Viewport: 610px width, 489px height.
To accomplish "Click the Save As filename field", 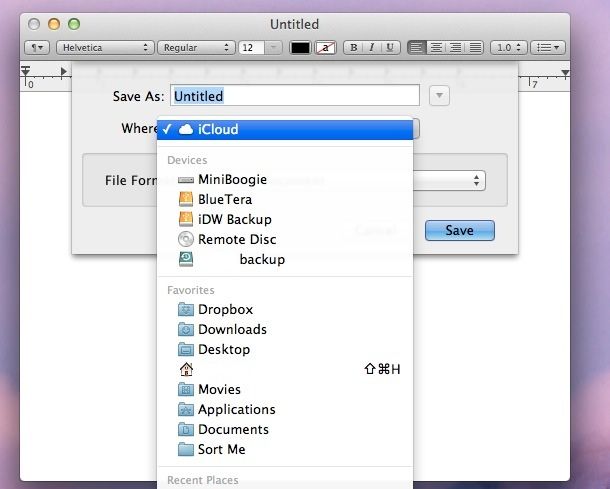I will 295,96.
